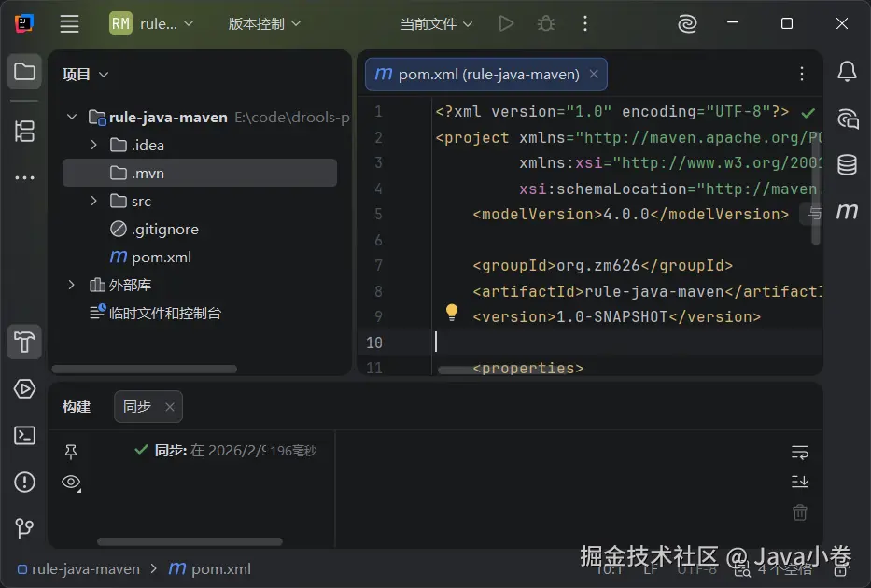871x588 pixels.
Task: Collapse the rule-java-maven root node
Action: [x=72, y=118]
